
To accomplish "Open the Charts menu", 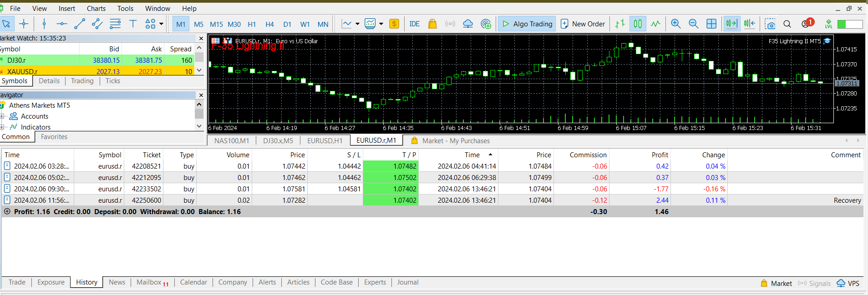I will 96,8.
